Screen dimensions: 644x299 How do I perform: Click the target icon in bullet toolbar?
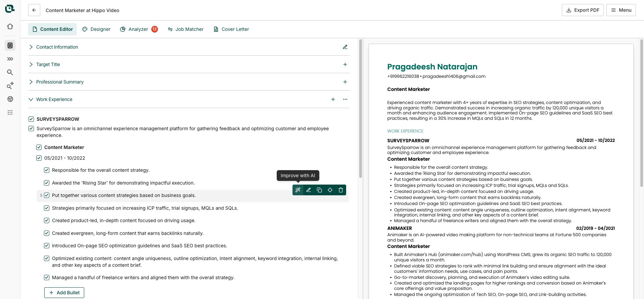[x=330, y=190]
